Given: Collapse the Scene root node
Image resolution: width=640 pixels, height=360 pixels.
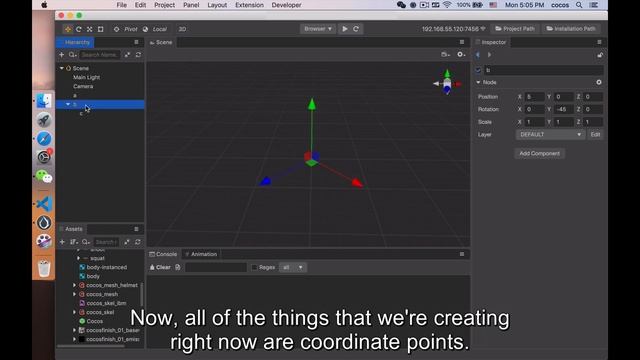Looking at the screenshot, I should point(62,68).
